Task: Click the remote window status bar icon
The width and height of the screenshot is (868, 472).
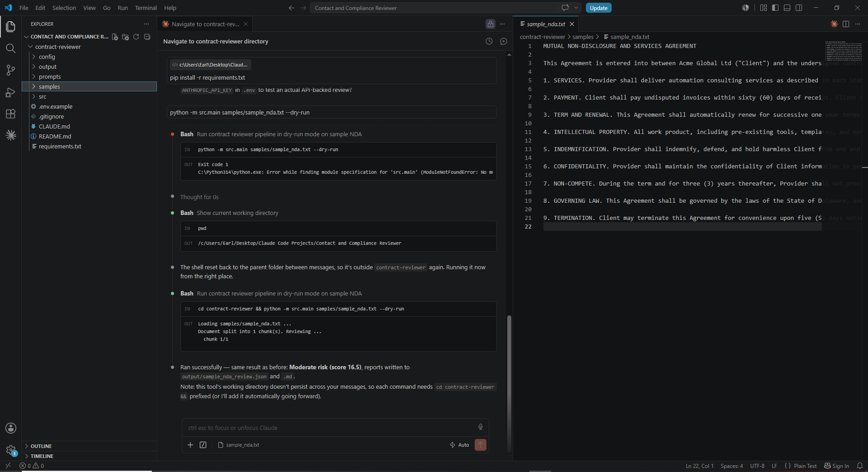Action: point(8,466)
